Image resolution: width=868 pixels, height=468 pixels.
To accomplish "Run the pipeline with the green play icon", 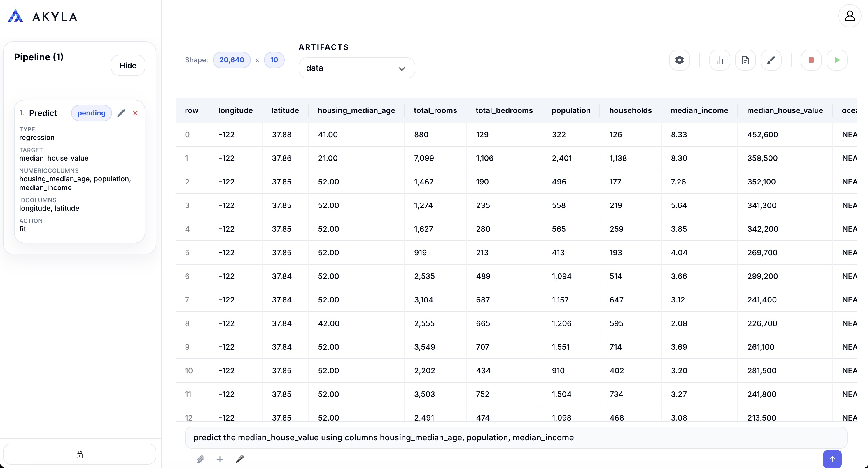I will pyautogui.click(x=837, y=60).
